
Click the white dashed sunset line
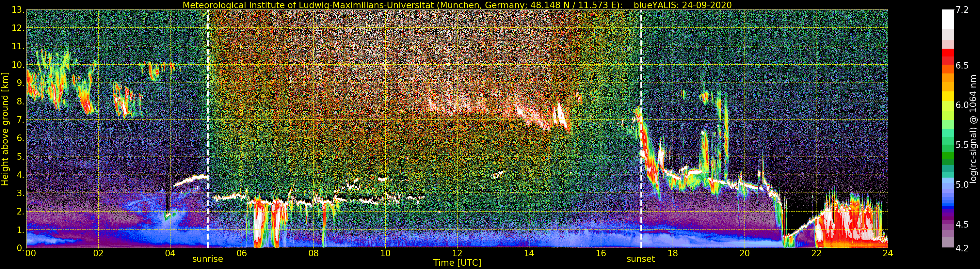point(641,129)
